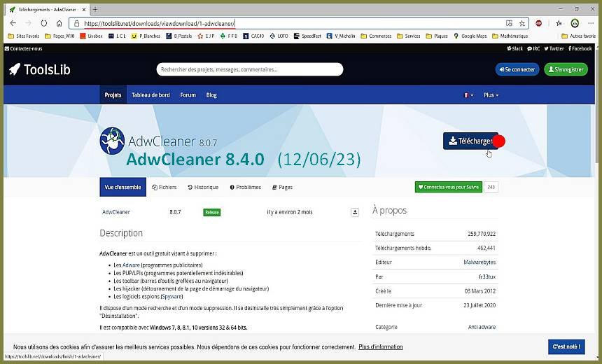Switch to the Historique tab
602x364 pixels.
point(203,187)
